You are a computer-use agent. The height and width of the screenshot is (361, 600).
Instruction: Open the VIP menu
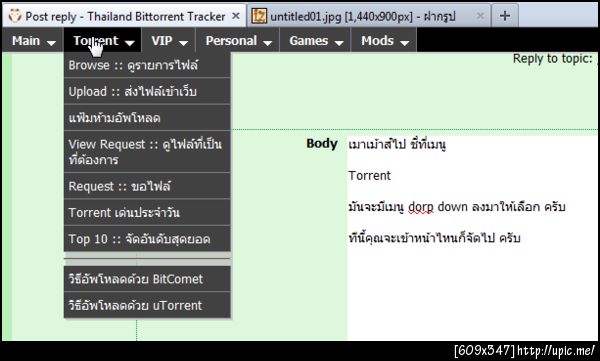point(169,40)
